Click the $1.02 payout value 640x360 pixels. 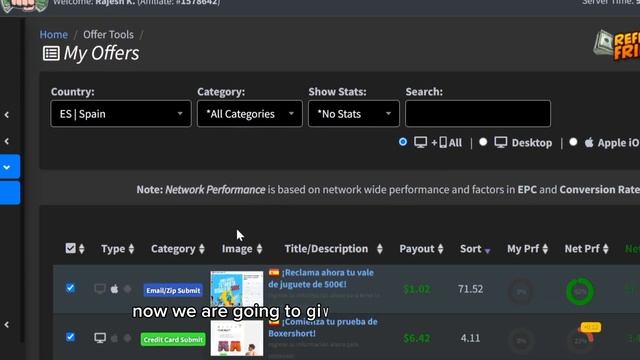pyautogui.click(x=416, y=289)
